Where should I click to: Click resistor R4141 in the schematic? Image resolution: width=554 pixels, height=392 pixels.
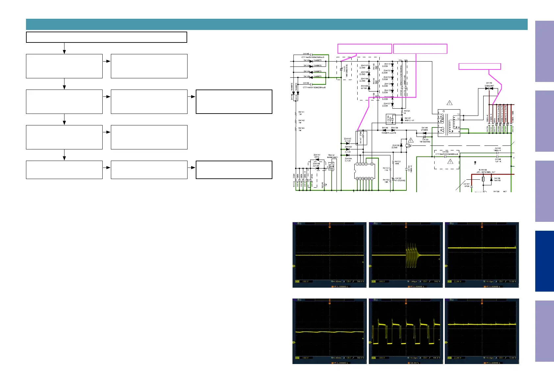(x=296, y=113)
